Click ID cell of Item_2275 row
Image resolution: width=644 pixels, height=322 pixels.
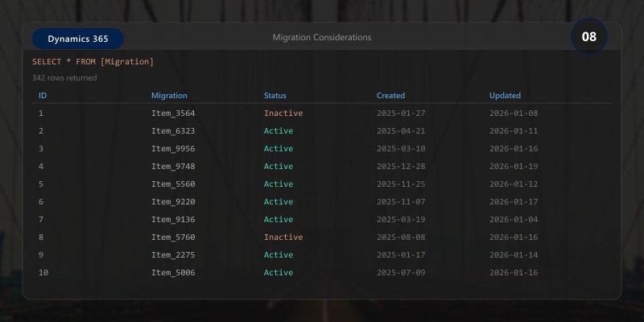tap(41, 254)
